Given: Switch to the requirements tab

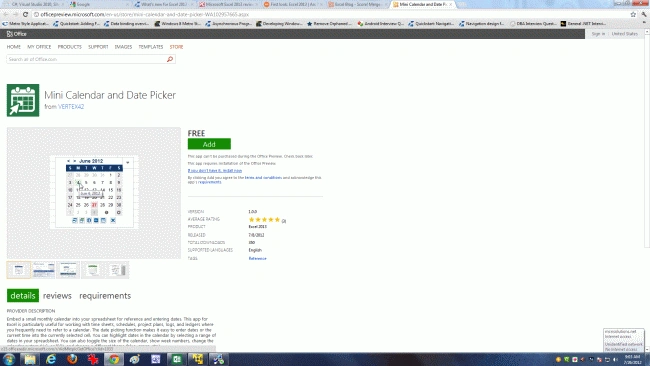Looking at the screenshot, I should point(105,296).
